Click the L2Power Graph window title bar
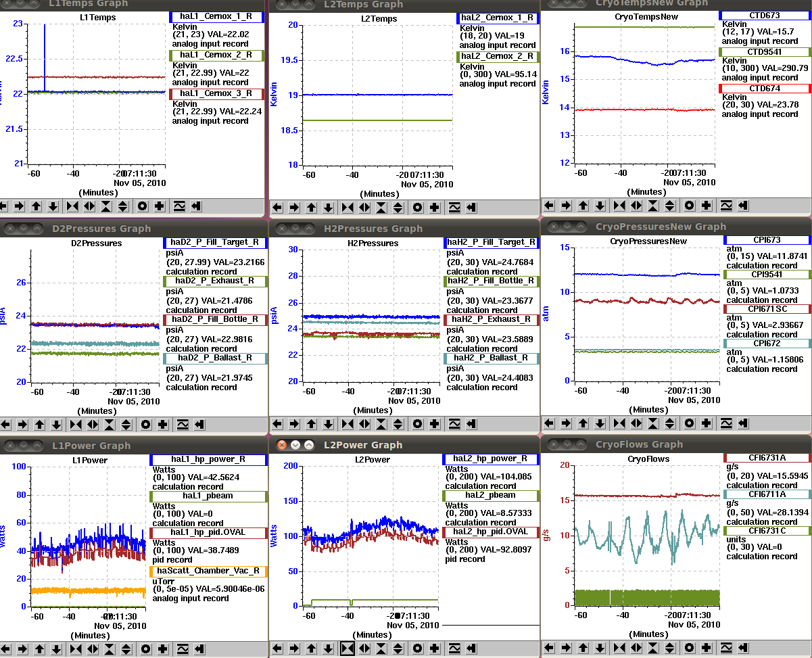The width and height of the screenshot is (812, 658). point(404,444)
